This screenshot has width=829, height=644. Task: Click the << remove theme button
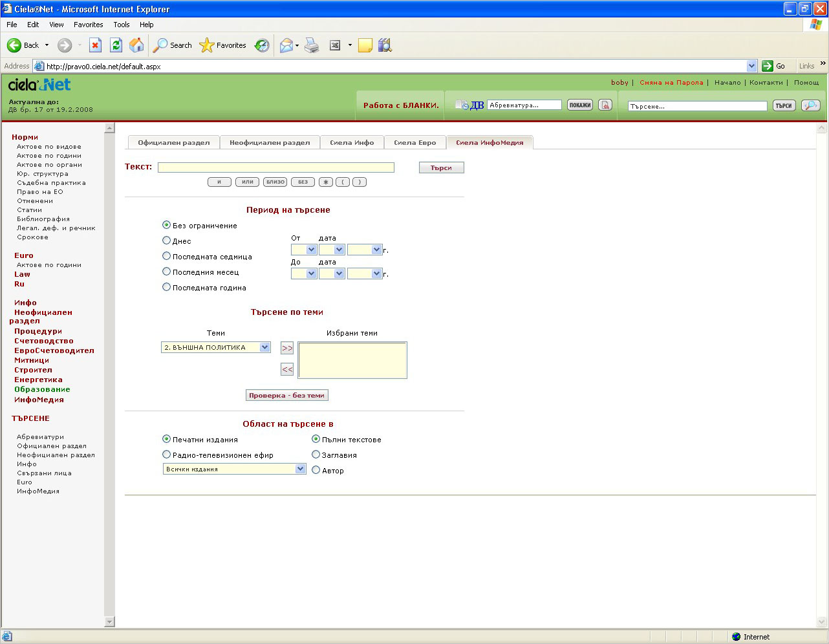(287, 369)
